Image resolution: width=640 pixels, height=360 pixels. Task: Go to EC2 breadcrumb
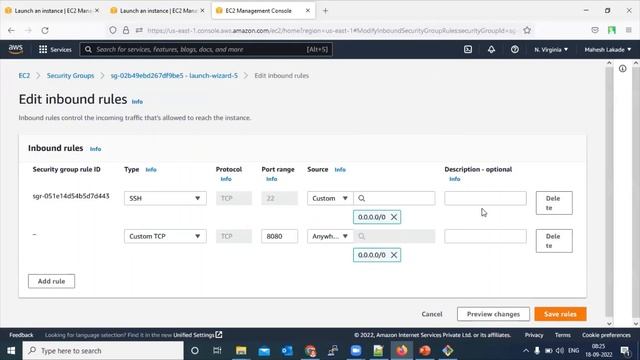[x=24, y=76]
